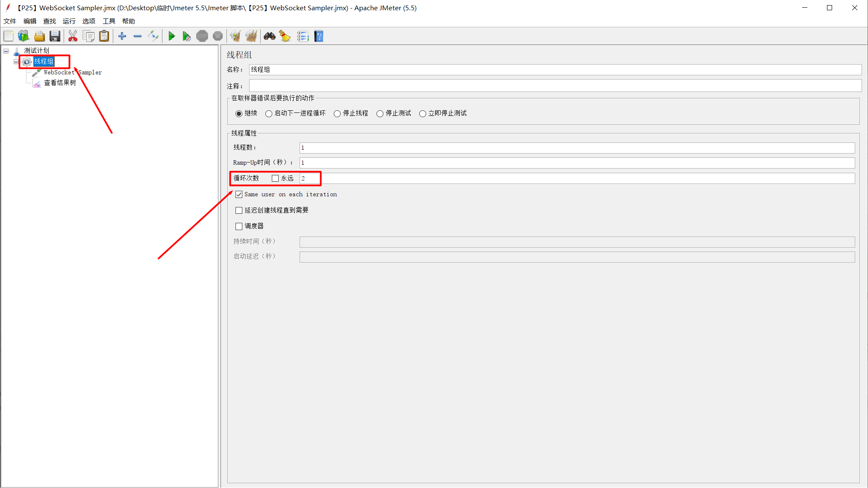Open the 工具 menu
868x488 pixels.
pos(109,21)
